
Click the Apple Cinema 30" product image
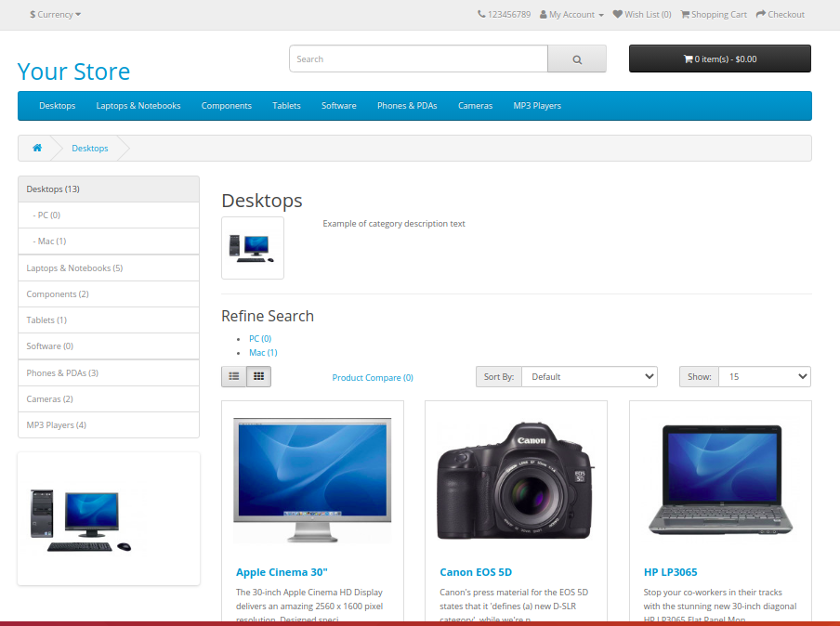(312, 480)
